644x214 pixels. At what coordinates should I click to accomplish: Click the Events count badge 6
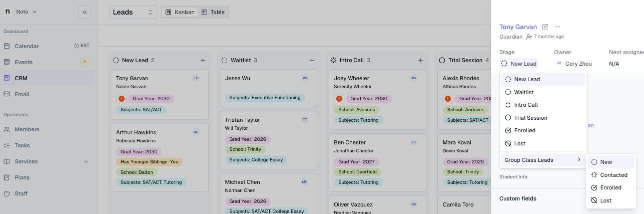85,62
